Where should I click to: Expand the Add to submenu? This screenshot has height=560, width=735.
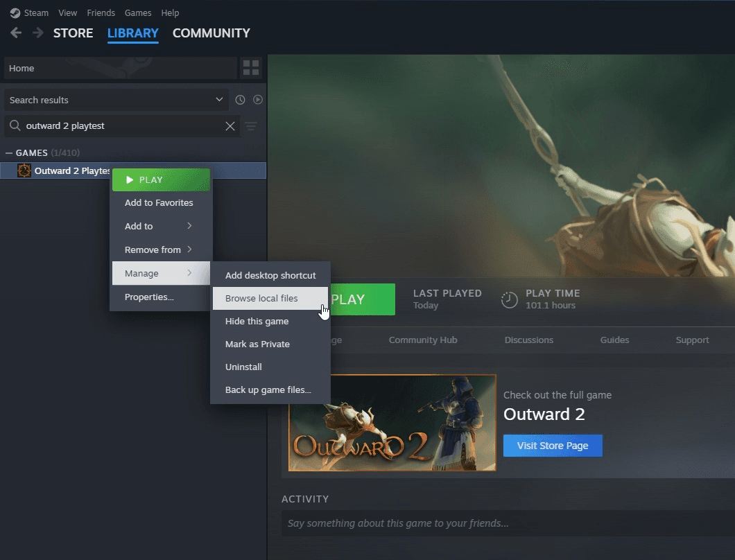pos(161,226)
